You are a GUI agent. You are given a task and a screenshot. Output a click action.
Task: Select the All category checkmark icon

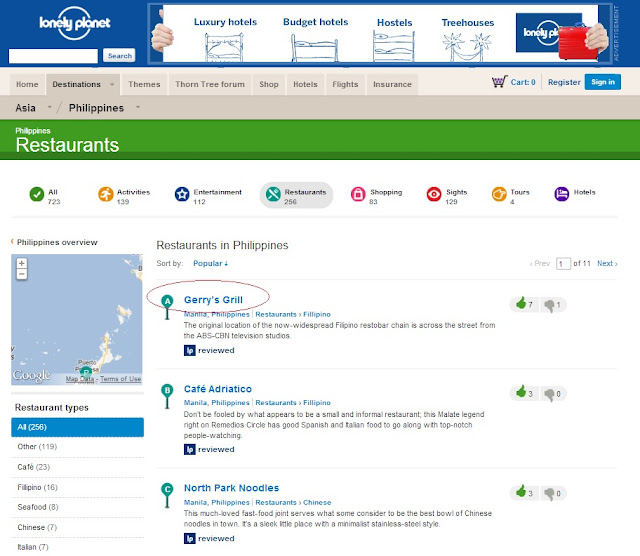pos(37,194)
